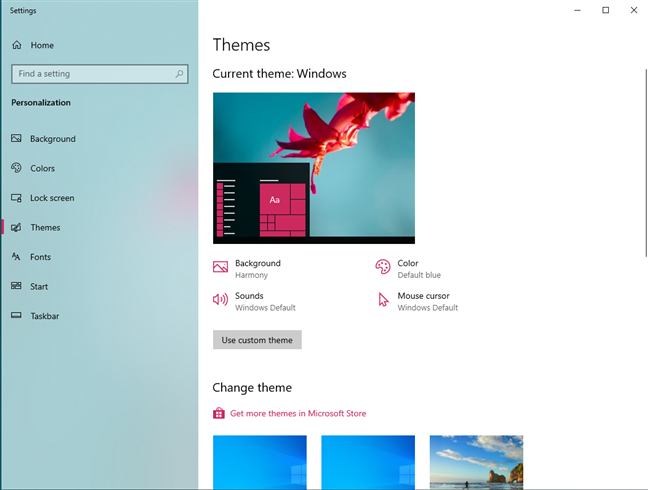Image resolution: width=648 pixels, height=490 pixels.
Task: Click the Lock screen icon in sidebar
Action: point(16,198)
